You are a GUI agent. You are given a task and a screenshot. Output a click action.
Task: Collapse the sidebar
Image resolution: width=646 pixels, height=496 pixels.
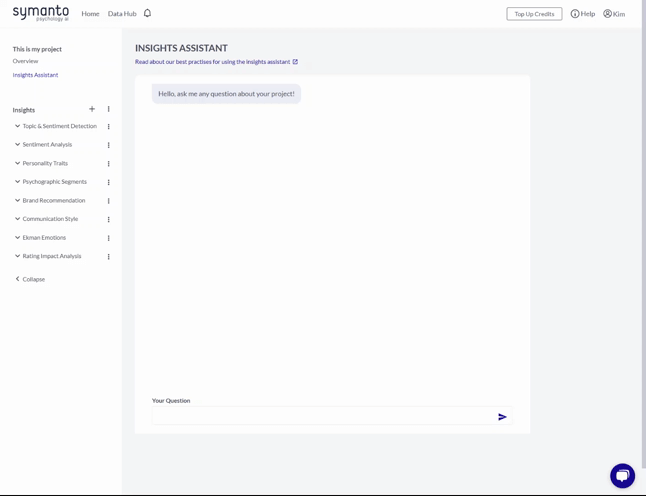point(30,279)
